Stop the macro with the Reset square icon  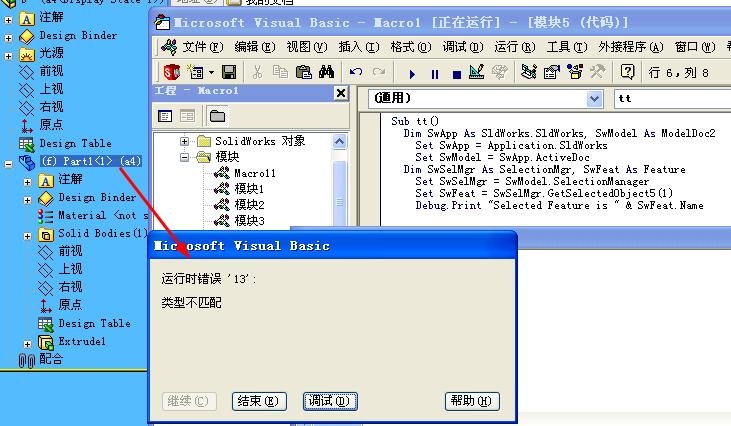click(457, 74)
